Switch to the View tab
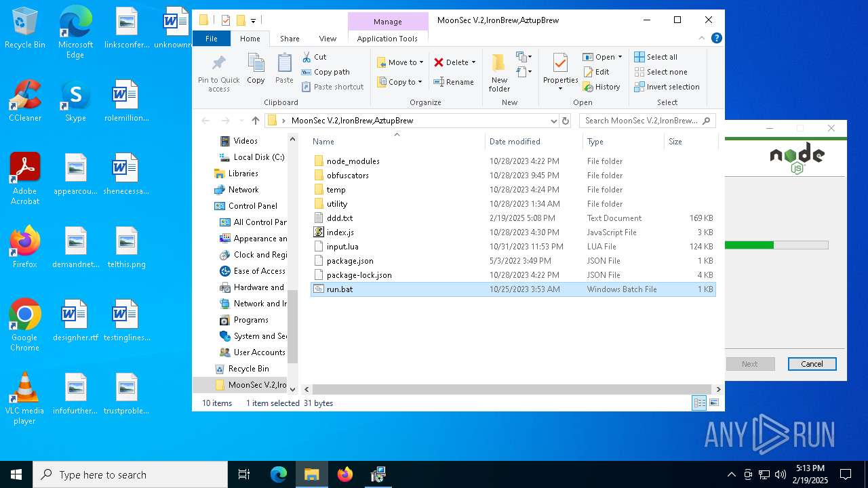Image resolution: width=868 pixels, height=488 pixels. tap(328, 39)
